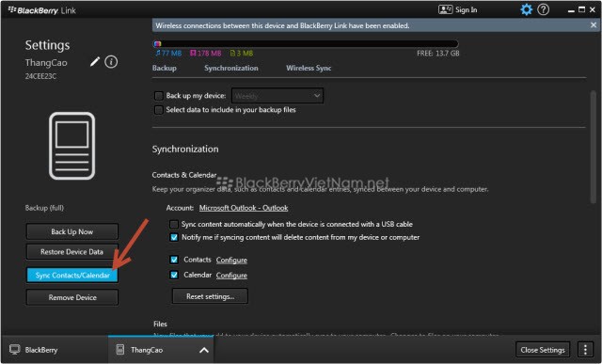Maximize the BlackBerry Link window
602x364 pixels.
point(581,9)
